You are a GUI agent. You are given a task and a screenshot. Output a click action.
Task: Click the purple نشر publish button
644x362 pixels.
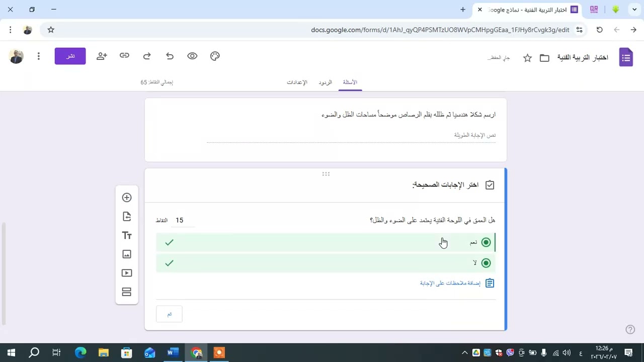pyautogui.click(x=70, y=56)
